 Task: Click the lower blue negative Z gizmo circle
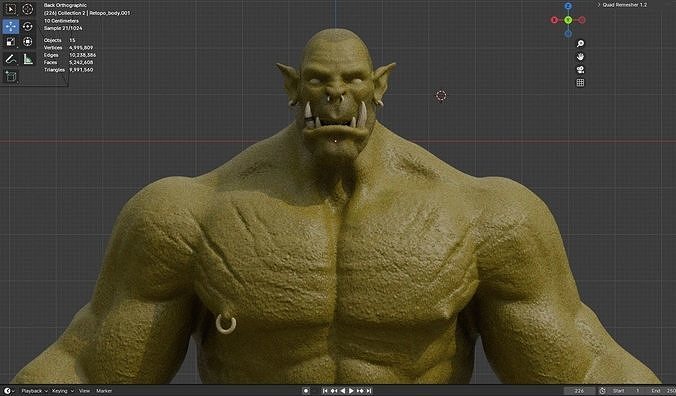[568, 34]
